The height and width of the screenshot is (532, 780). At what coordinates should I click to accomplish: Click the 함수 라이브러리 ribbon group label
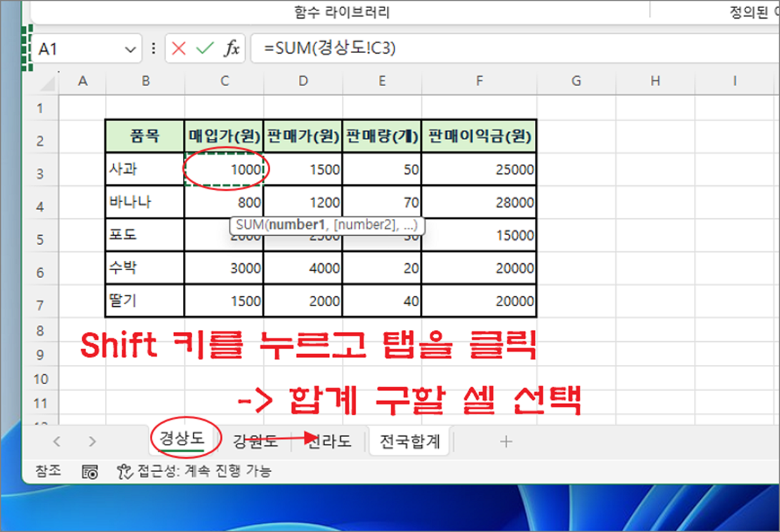tap(342, 12)
